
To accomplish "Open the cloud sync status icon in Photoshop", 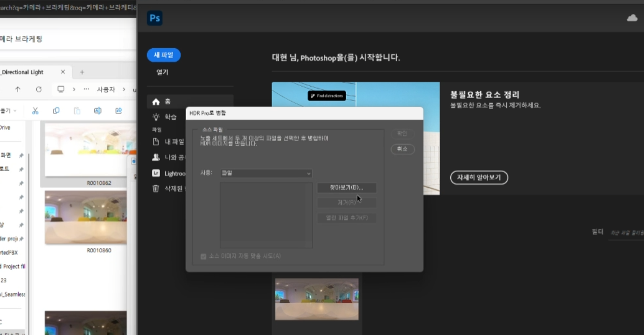I will tap(632, 18).
